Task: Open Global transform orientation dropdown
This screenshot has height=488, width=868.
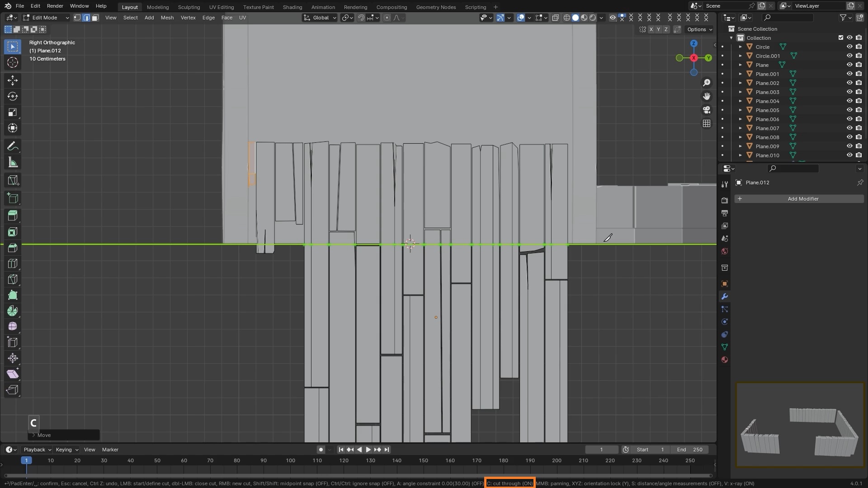Action: [320, 18]
